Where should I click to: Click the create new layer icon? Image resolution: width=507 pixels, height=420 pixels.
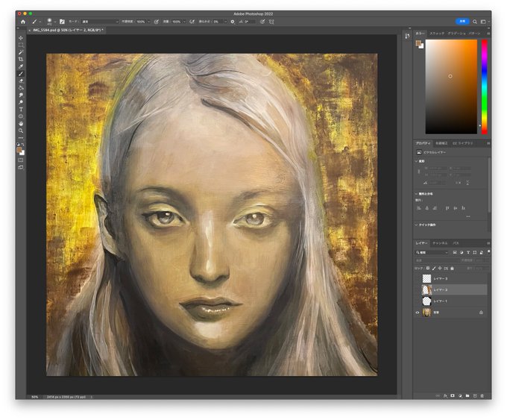coord(475,395)
